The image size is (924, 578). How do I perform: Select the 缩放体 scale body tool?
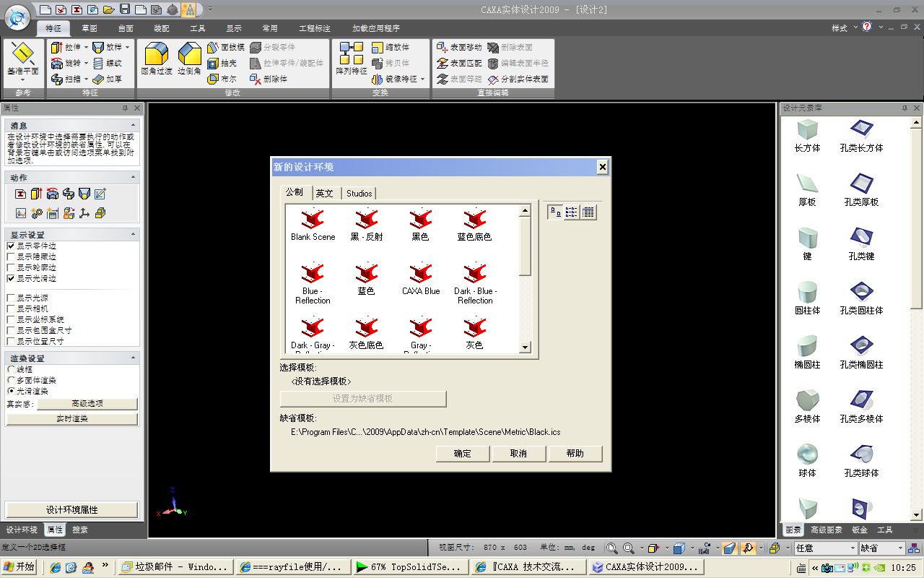pyautogui.click(x=391, y=47)
